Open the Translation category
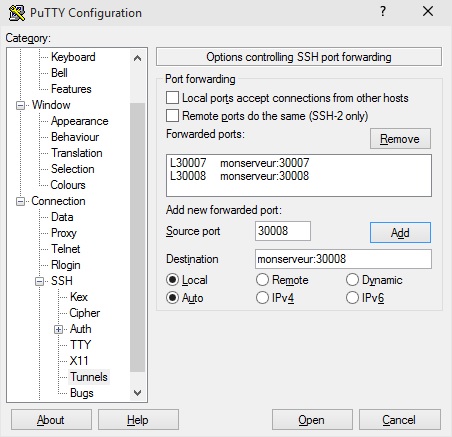The width and height of the screenshot is (452, 437). click(76, 153)
